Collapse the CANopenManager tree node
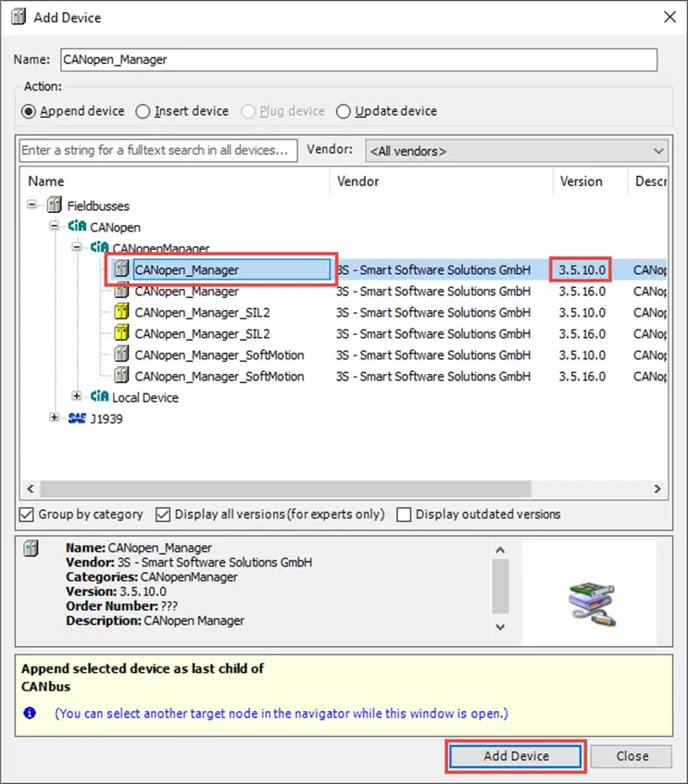The width and height of the screenshot is (688, 784). (77, 246)
